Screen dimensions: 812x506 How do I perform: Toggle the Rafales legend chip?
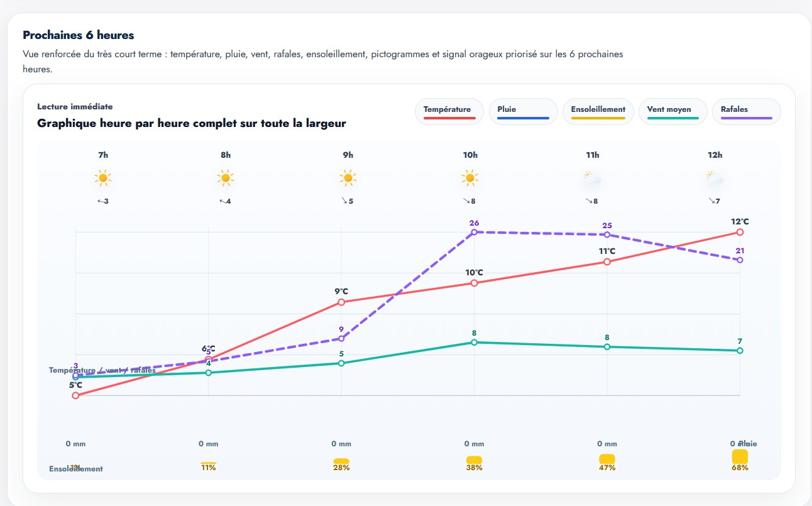pos(746,111)
